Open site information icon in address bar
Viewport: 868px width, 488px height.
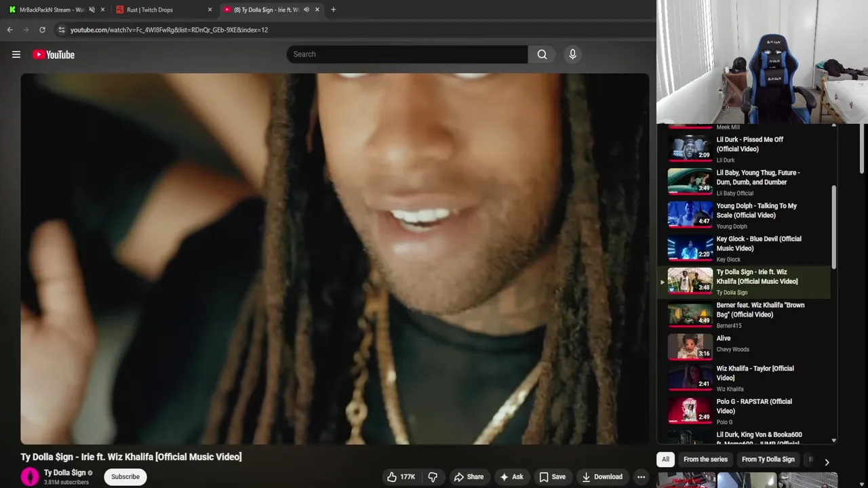61,30
